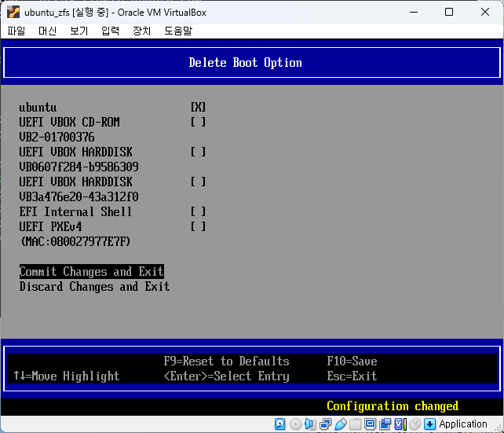Select Commit Changes and Exit
Viewport: 504px width, 433px height.
tap(91, 272)
